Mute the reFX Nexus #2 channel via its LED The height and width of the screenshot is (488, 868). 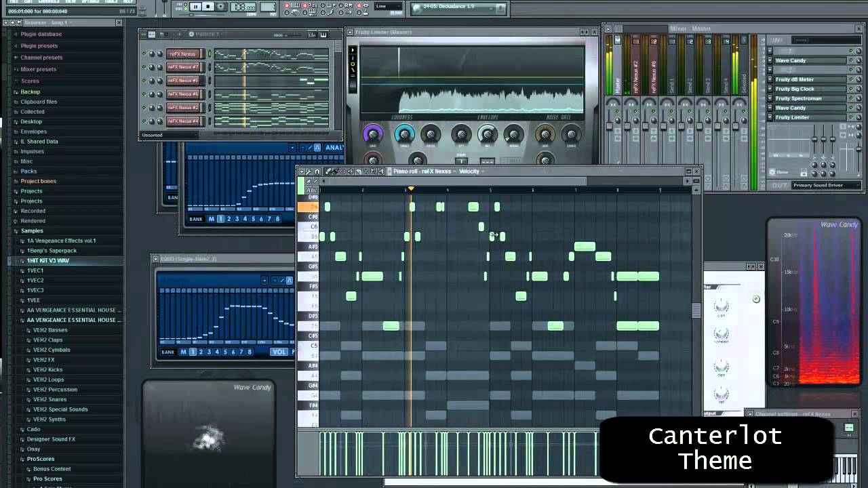144,108
